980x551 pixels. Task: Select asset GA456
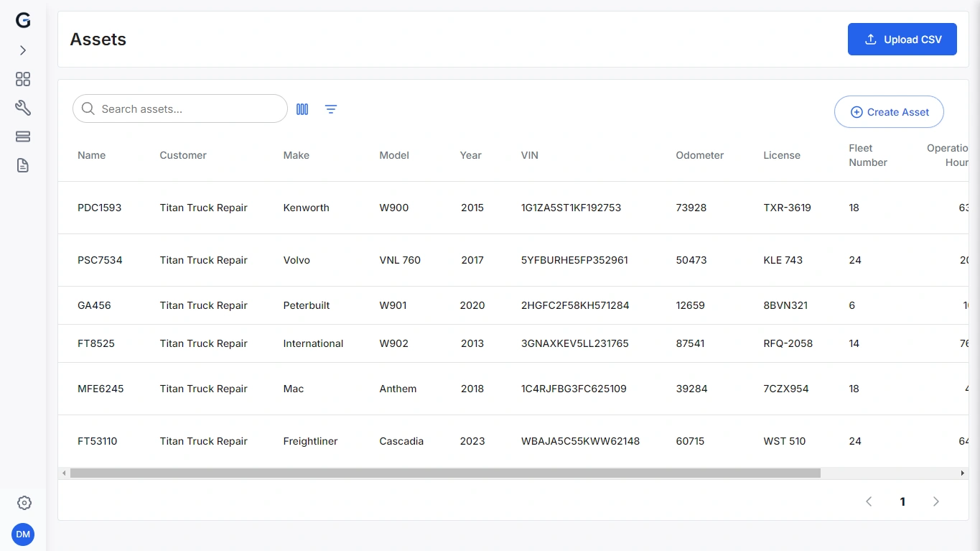coord(94,305)
